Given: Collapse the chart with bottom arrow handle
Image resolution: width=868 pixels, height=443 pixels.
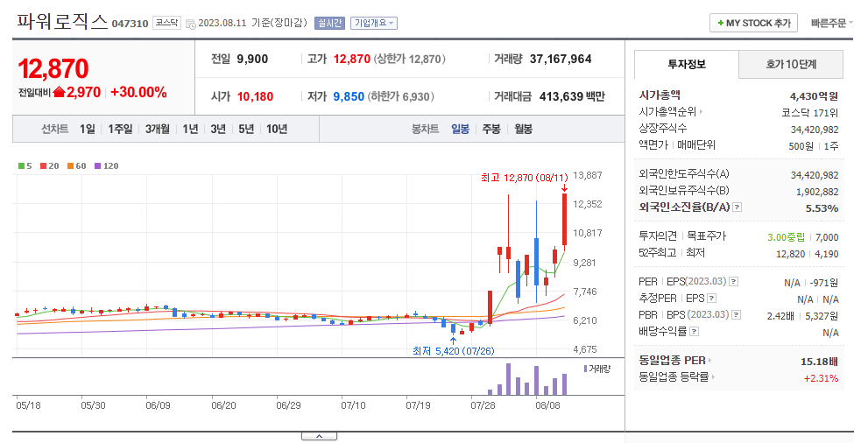Looking at the screenshot, I should point(319,436).
